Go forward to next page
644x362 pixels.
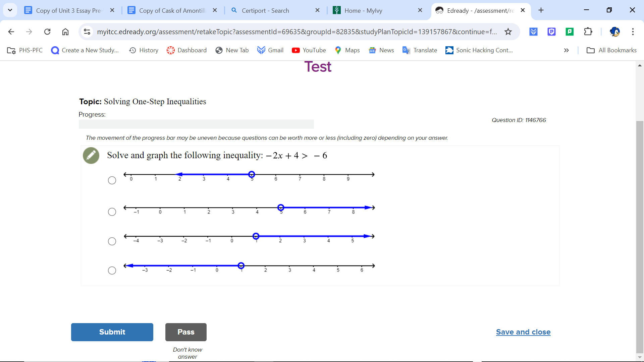(x=29, y=32)
